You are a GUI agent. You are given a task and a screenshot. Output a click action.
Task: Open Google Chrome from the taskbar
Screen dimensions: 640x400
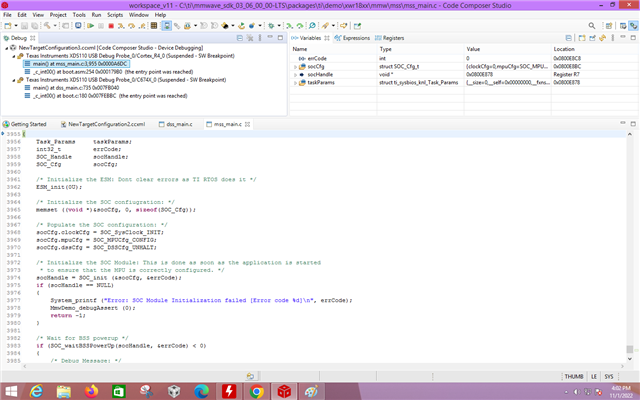(x=257, y=392)
